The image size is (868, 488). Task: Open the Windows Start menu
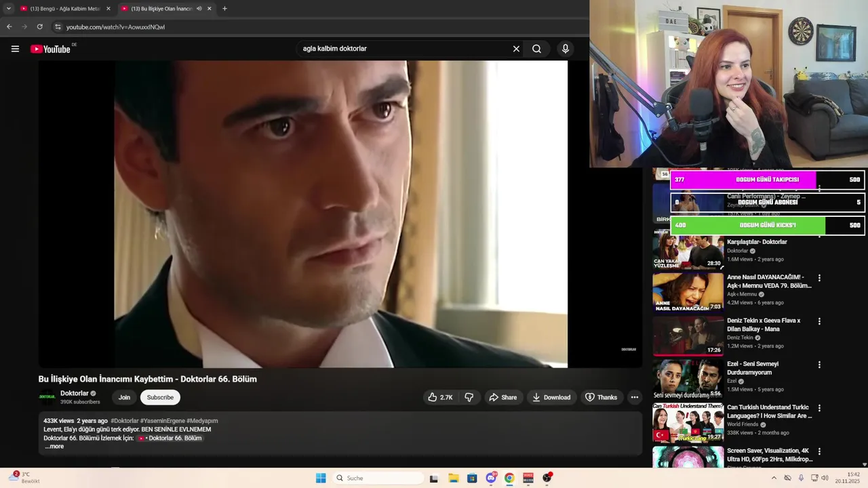click(321, 478)
